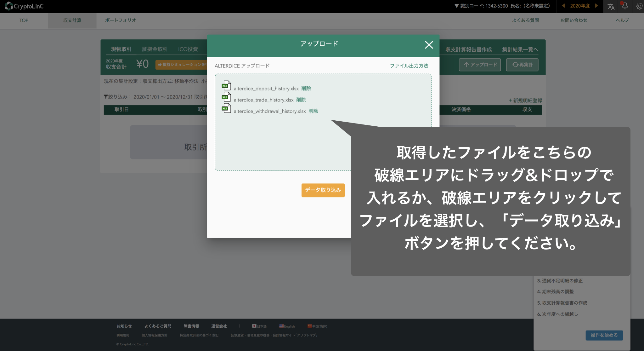Switch to 証拠金取引 tab
Image resolution: width=644 pixels, height=351 pixels.
pyautogui.click(x=155, y=49)
